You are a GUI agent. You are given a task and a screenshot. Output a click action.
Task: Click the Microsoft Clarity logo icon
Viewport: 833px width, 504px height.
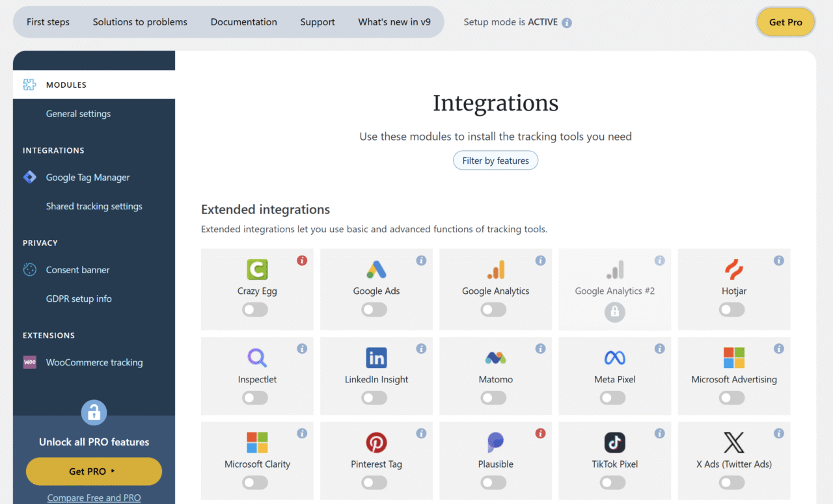click(x=257, y=442)
